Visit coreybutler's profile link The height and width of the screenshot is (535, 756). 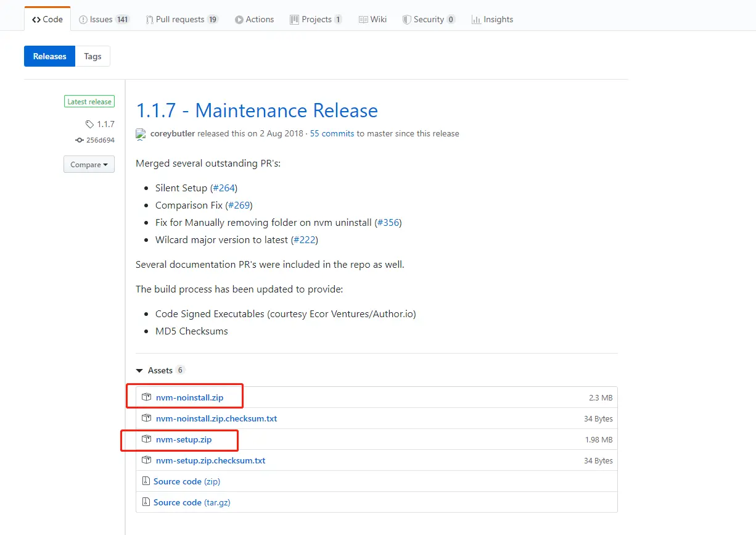[x=172, y=133]
